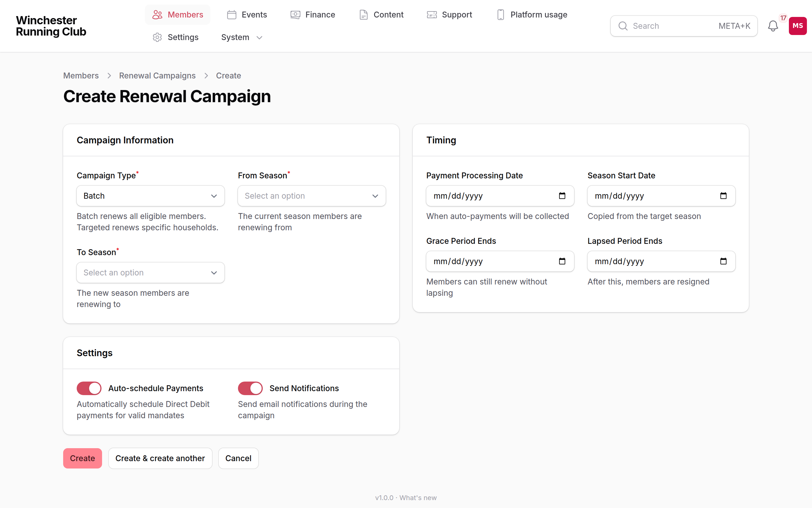Click the Create button
Viewport: 812px width, 508px height.
[x=83, y=458]
